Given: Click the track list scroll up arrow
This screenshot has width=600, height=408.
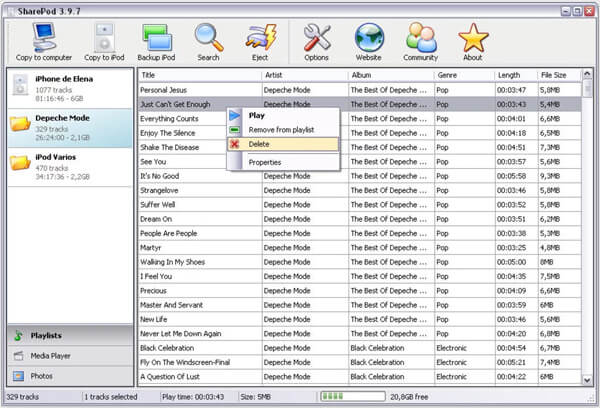Looking at the screenshot, I should 587,74.
